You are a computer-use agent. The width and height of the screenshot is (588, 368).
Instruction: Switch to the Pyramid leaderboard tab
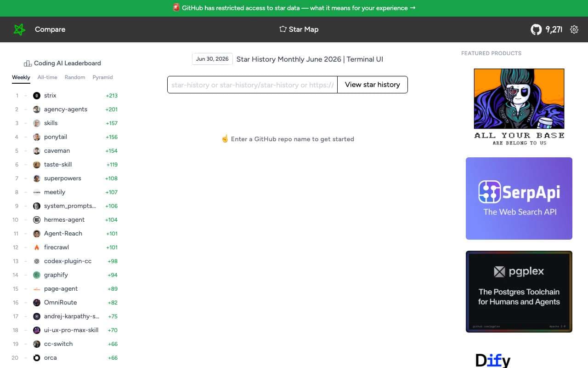pos(102,77)
